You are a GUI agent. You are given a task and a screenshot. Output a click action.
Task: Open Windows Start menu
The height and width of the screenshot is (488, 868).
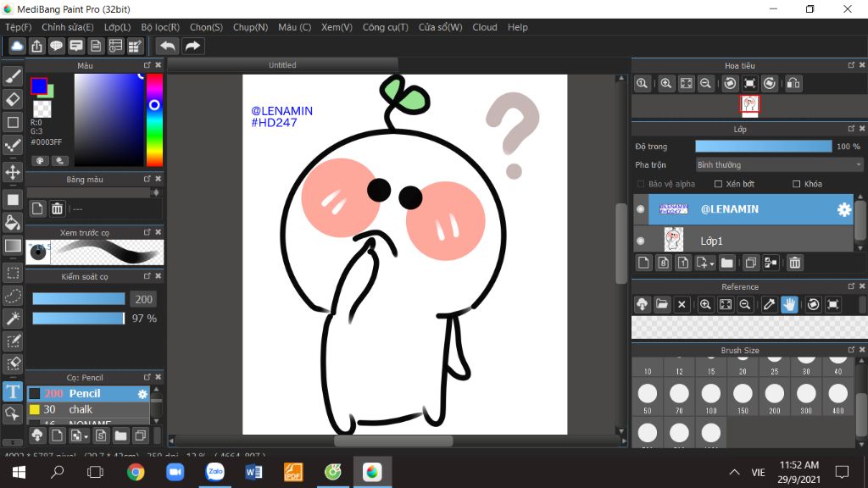click(19, 472)
